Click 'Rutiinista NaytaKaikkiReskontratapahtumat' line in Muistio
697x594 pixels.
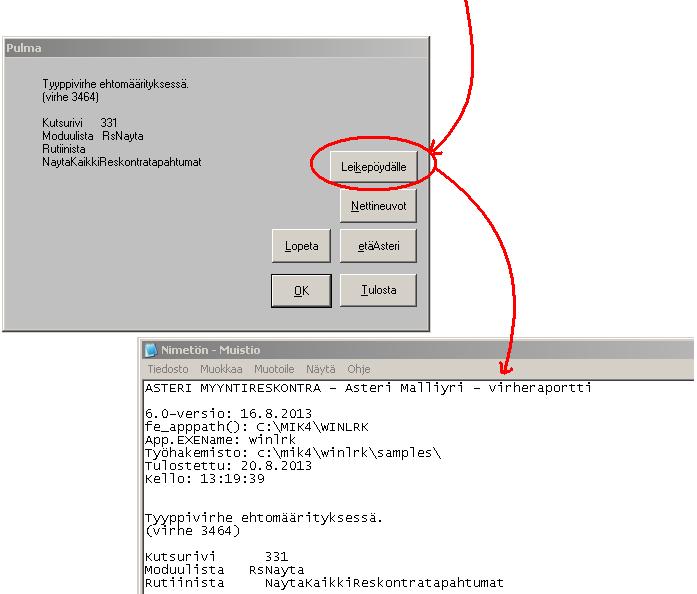point(324,583)
